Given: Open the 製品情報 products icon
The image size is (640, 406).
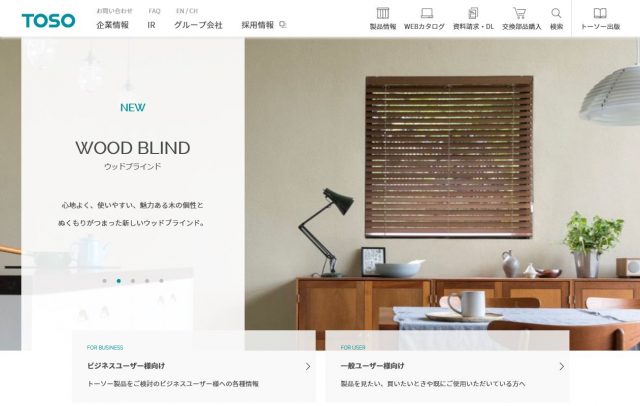Looking at the screenshot, I should pos(382,13).
